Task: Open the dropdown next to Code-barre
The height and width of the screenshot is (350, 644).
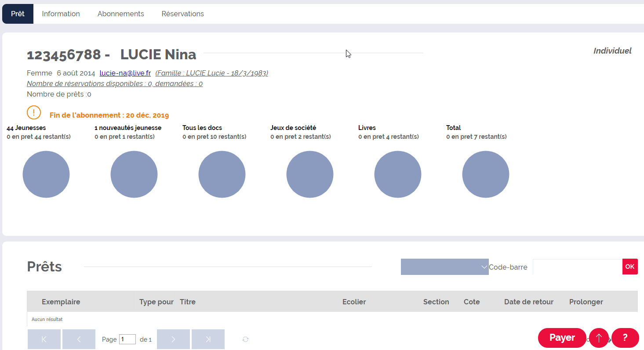Action: (444, 267)
